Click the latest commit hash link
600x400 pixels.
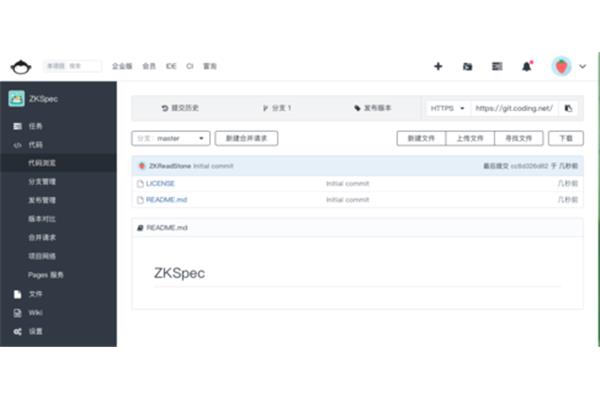[x=530, y=166]
